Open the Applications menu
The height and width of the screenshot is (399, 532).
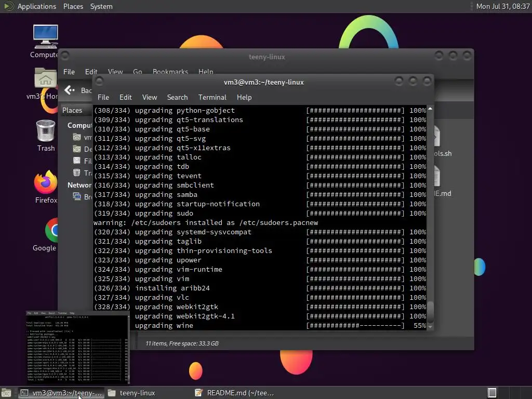tap(37, 6)
